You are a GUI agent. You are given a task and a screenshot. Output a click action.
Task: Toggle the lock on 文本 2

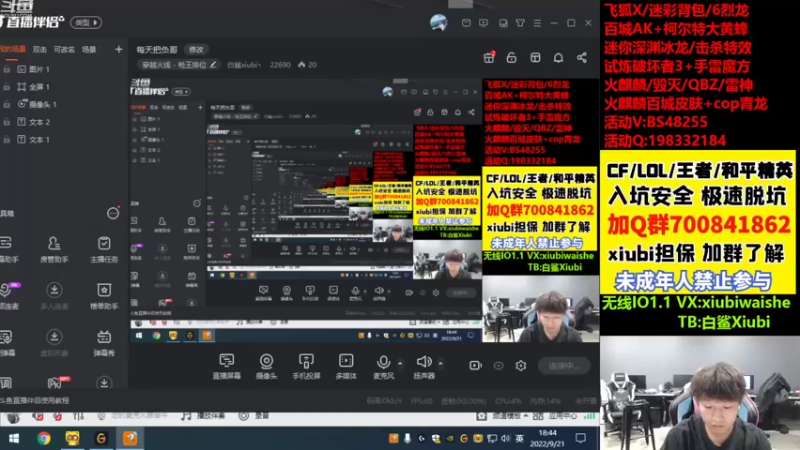point(7,122)
